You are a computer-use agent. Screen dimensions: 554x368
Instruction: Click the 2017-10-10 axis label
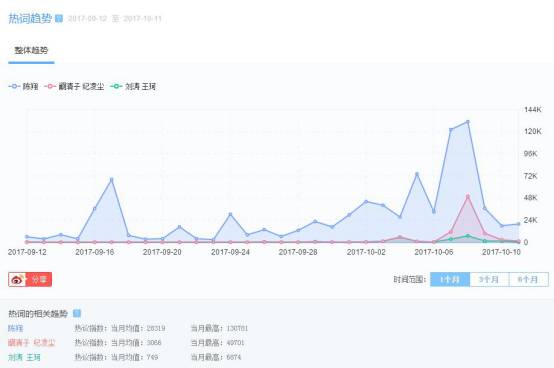click(501, 252)
